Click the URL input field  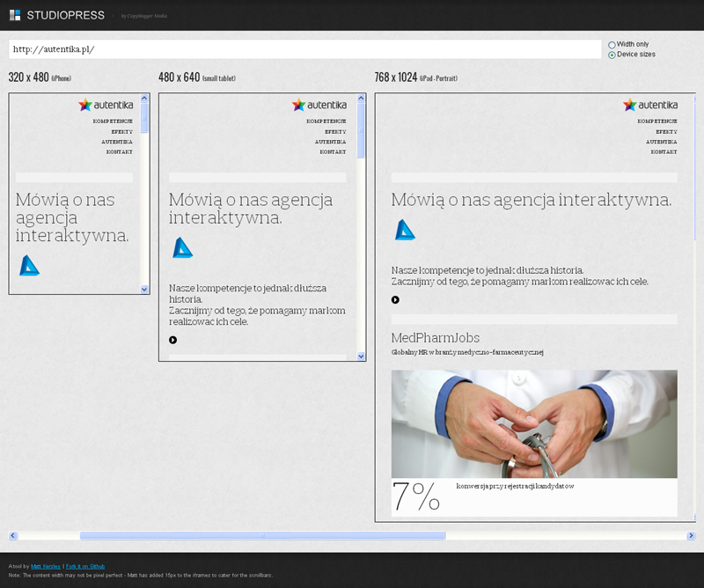point(304,49)
